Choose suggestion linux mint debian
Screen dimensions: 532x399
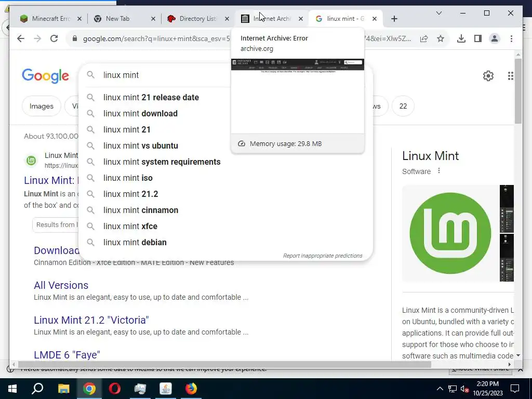[x=225, y=242]
